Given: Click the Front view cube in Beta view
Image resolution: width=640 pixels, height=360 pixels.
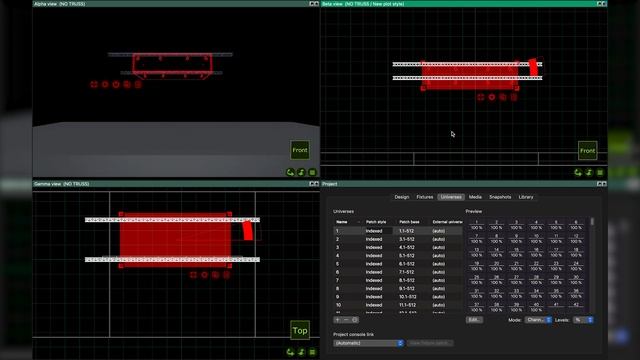Looking at the screenshot, I should [587, 151].
